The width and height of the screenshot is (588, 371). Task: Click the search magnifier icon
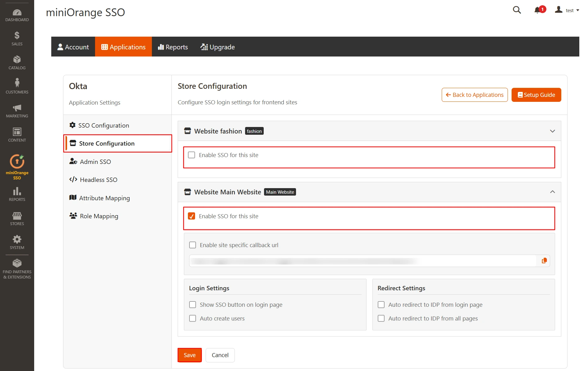pos(517,10)
